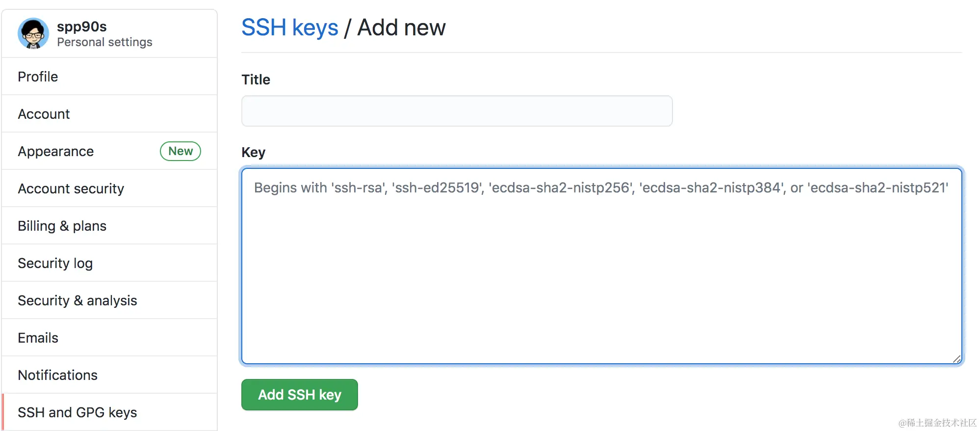This screenshot has width=980, height=431.
Task: Go to the Emails settings page
Action: click(109, 338)
